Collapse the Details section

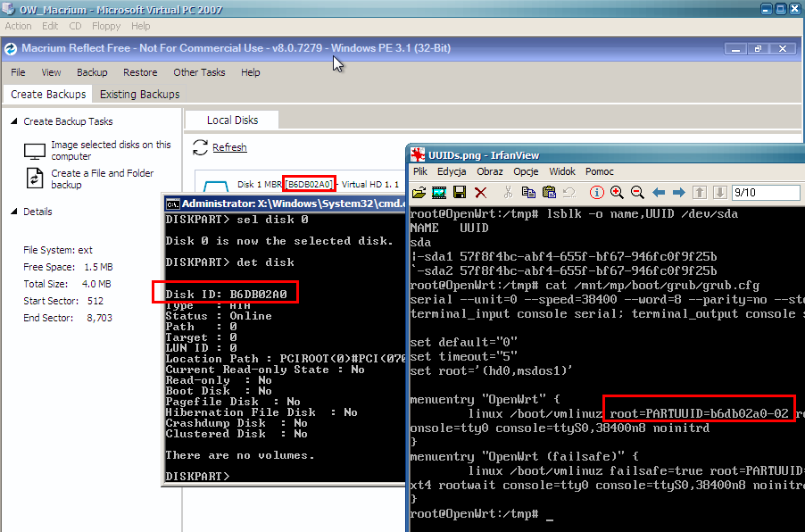click(x=14, y=211)
